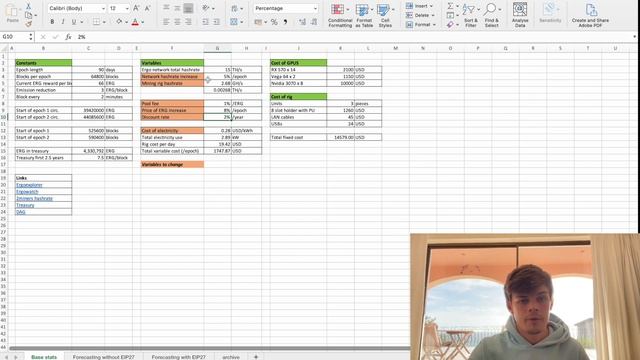Click the Clear eraser icon
Image resolution: width=640 pixels, height=360 pixels.
point(450,25)
